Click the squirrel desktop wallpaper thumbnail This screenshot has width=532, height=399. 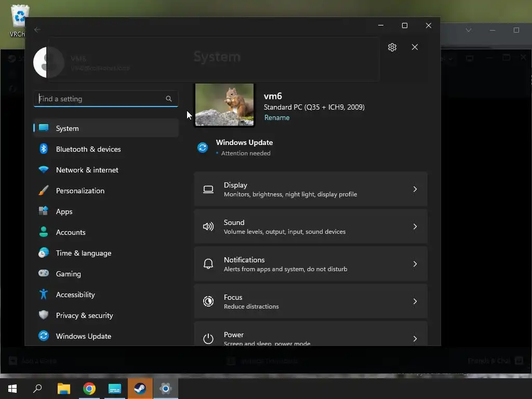pos(224,105)
